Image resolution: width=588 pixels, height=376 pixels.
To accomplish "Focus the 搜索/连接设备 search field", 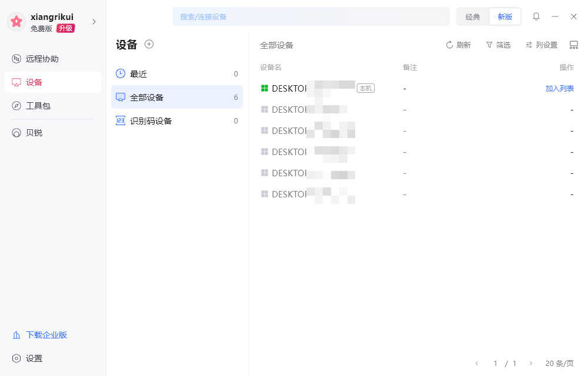I will [311, 17].
